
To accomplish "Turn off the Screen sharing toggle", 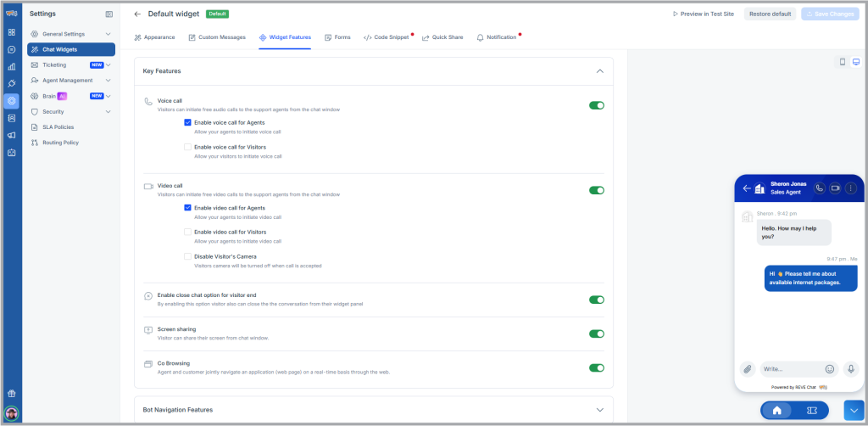I will pos(597,334).
